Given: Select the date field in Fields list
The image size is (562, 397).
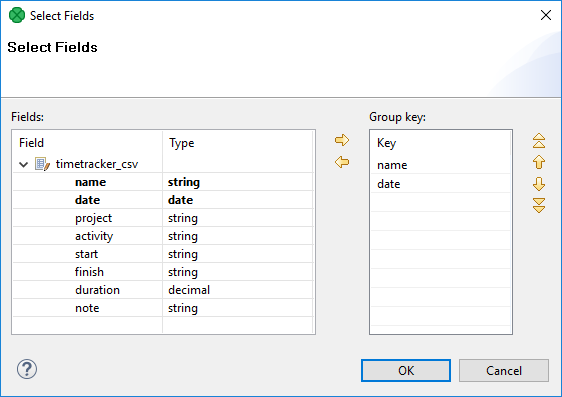Looking at the screenshot, I should tap(163, 200).
